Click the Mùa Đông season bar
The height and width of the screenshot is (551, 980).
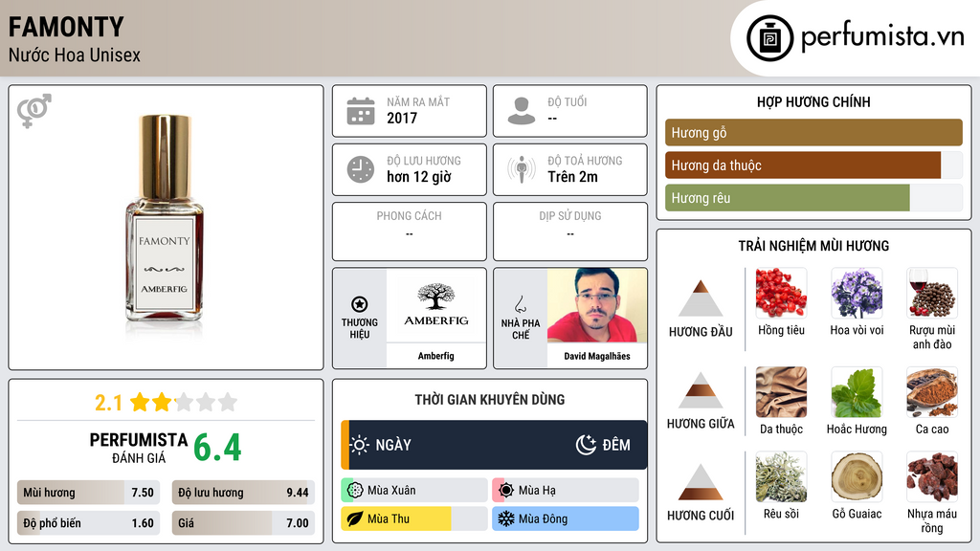[x=566, y=518]
